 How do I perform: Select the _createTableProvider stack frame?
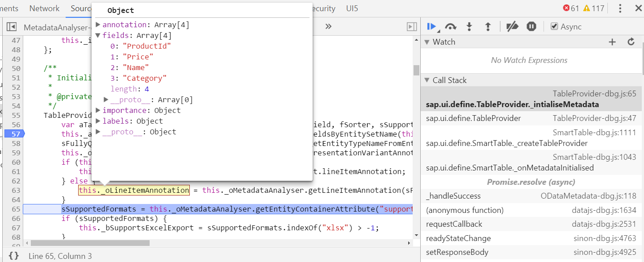(531, 138)
